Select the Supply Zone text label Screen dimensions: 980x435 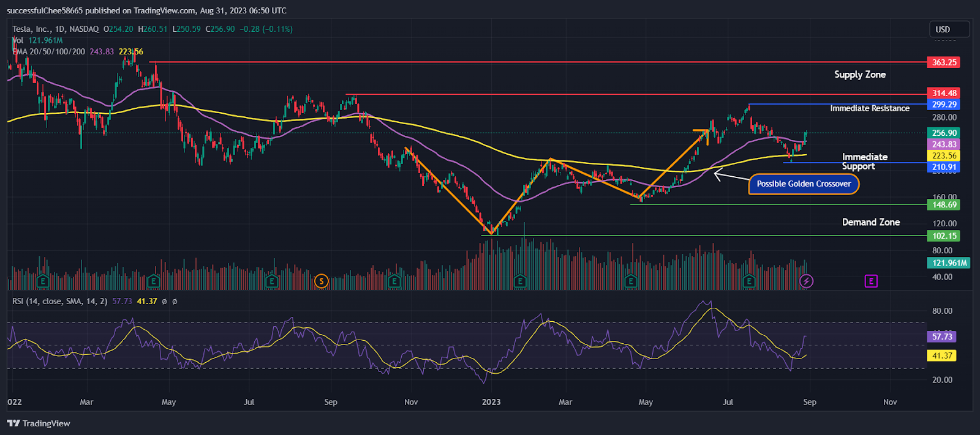pos(860,75)
